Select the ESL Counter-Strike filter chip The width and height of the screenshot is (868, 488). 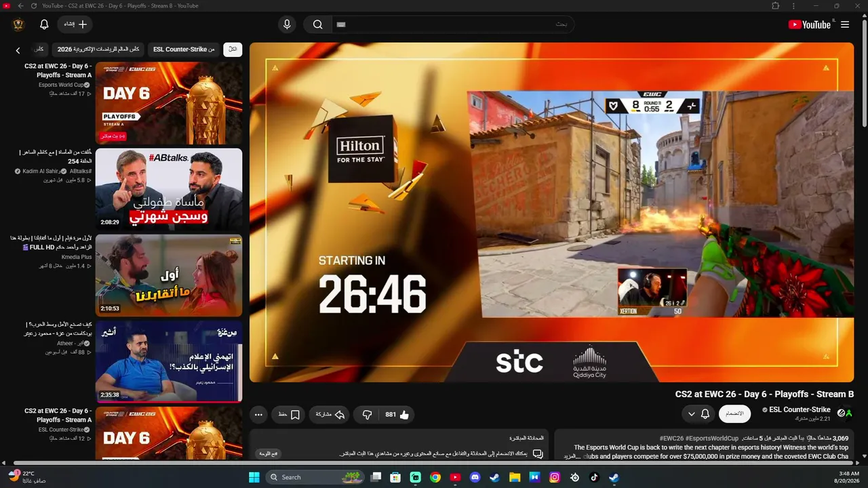[x=184, y=49]
